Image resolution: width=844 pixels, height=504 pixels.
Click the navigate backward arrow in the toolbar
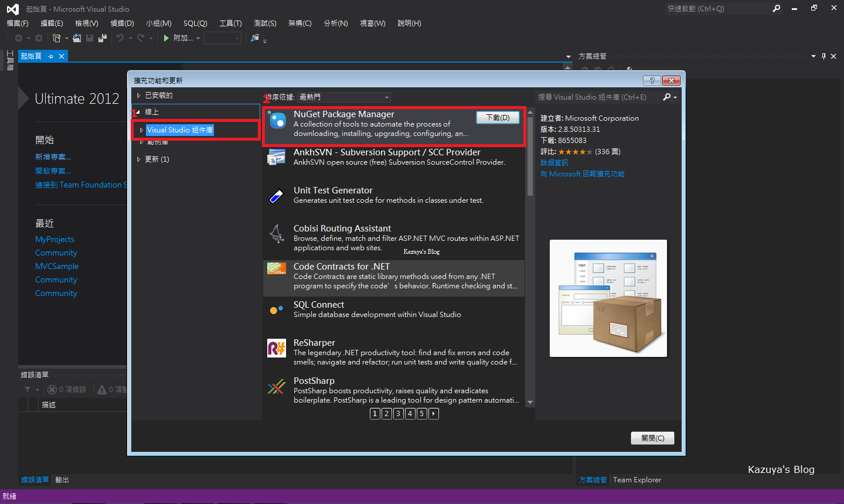tap(19, 38)
